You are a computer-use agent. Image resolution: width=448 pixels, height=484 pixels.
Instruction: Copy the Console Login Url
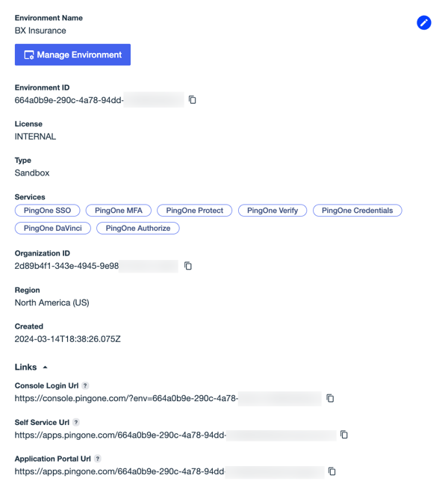pyautogui.click(x=330, y=399)
